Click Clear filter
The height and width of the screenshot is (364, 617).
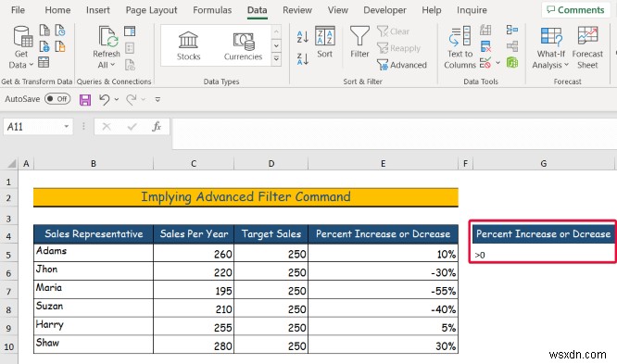[x=393, y=31]
